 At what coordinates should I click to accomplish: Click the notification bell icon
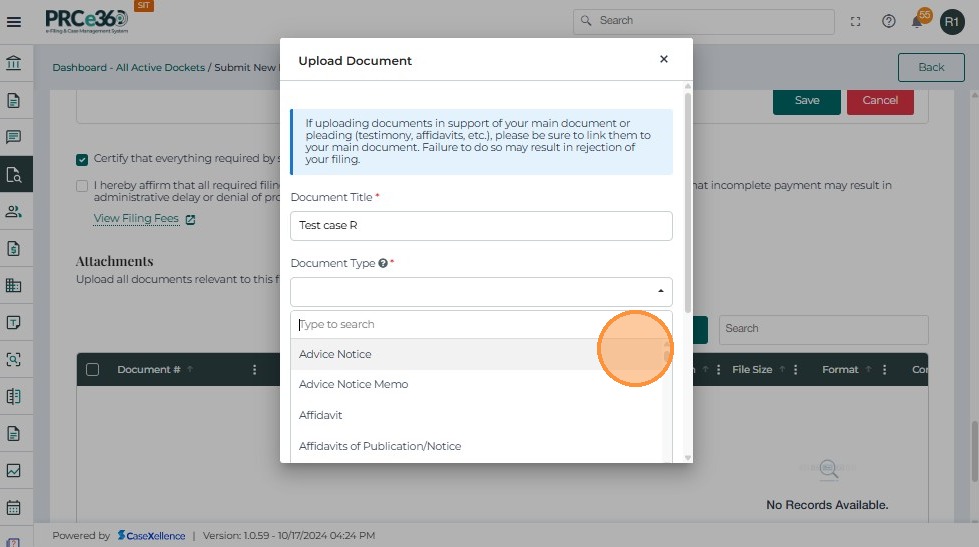point(917,21)
